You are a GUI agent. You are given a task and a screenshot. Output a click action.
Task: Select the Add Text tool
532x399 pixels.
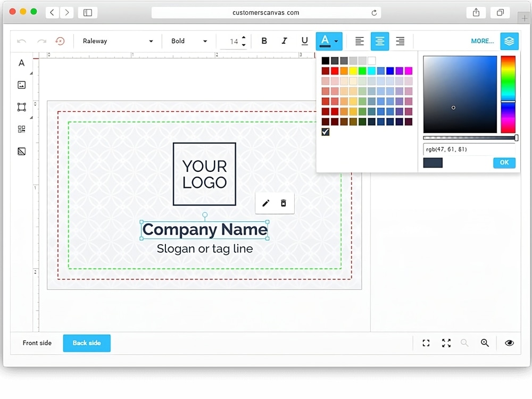click(x=21, y=63)
